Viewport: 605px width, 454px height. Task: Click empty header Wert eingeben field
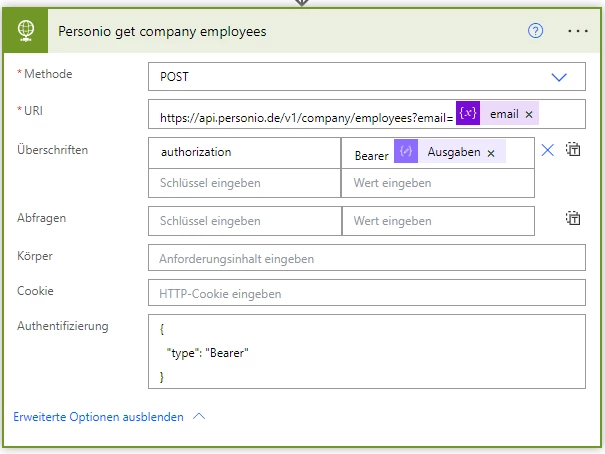click(x=438, y=183)
